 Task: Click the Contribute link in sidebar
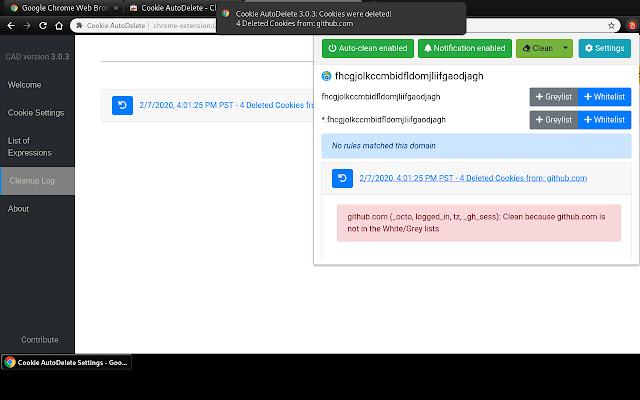(40, 340)
